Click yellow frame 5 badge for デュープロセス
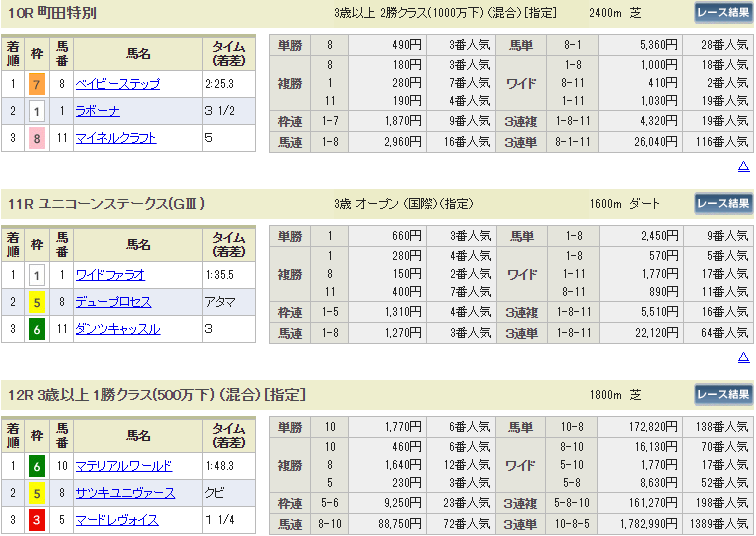 point(37,302)
